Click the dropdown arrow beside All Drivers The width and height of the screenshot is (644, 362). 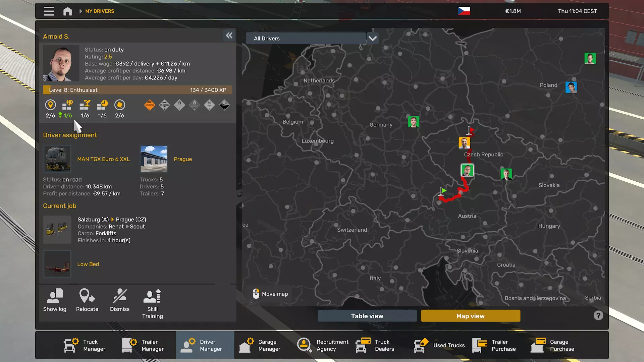point(373,38)
